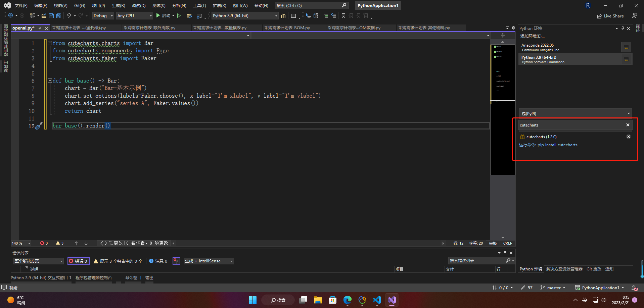Click the Open File folder icon
This screenshot has width=644, height=308.
44,16
